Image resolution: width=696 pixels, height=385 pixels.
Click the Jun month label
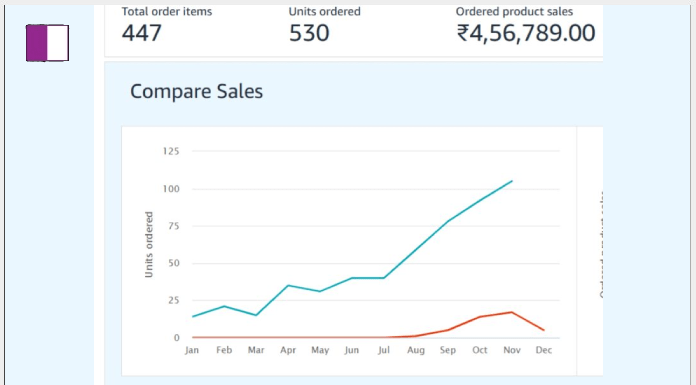coord(352,350)
